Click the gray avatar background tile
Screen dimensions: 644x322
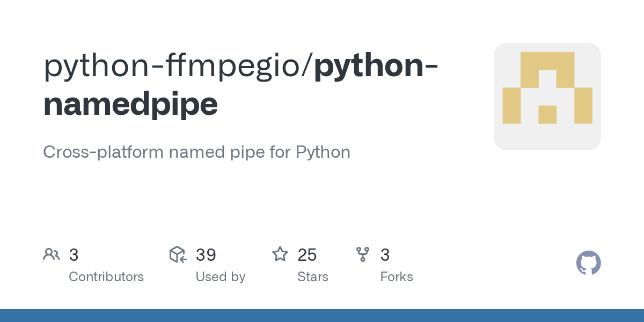point(547,97)
